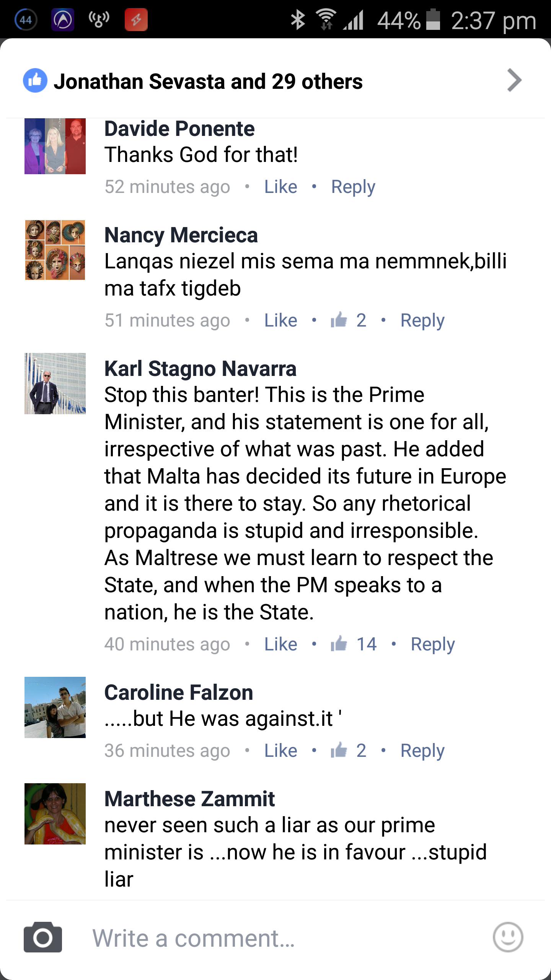Open the emoji smiley picker
Screen dimensions: 551x980
(508, 937)
